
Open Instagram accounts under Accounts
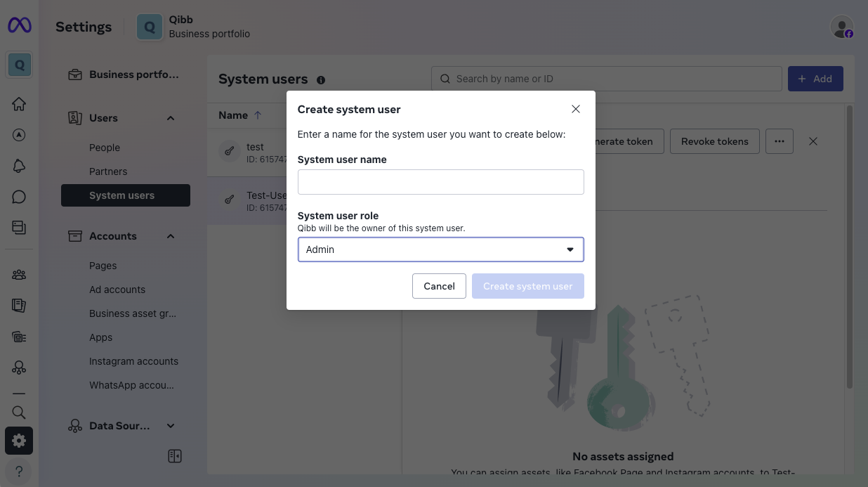click(133, 361)
